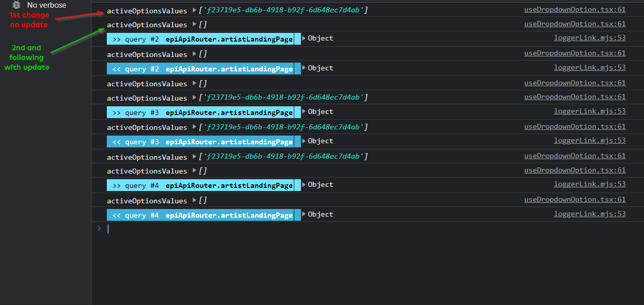Expand Object in the >> query #3 row

pos(304,111)
